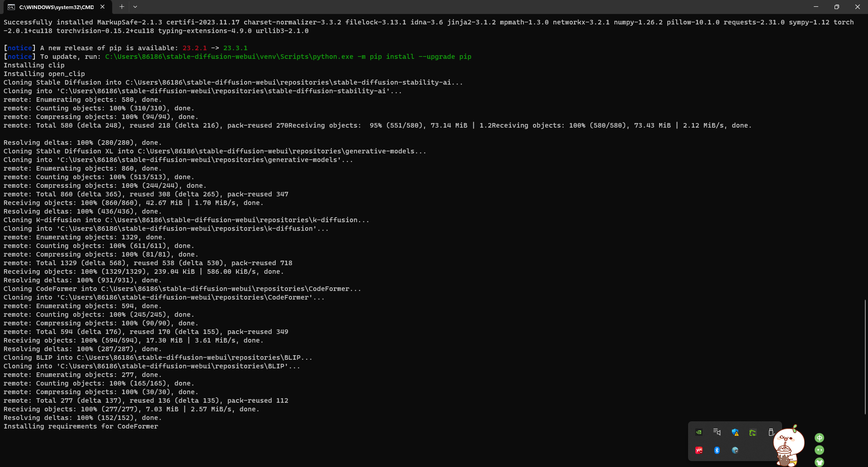Click 'remote: Counting objects: 100% (165/165)' line
Image resolution: width=868 pixels, height=467 pixels.
[x=99, y=383]
